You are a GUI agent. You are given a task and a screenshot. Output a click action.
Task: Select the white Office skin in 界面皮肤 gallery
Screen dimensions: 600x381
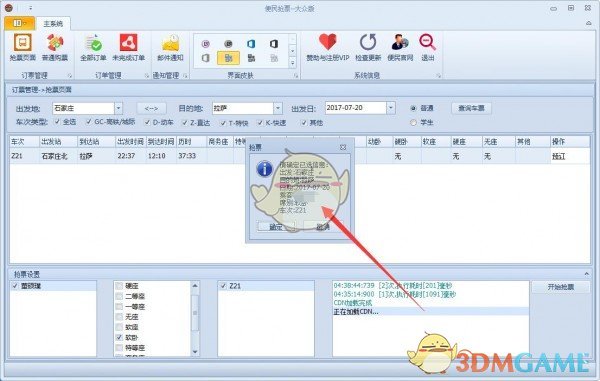coord(206,58)
